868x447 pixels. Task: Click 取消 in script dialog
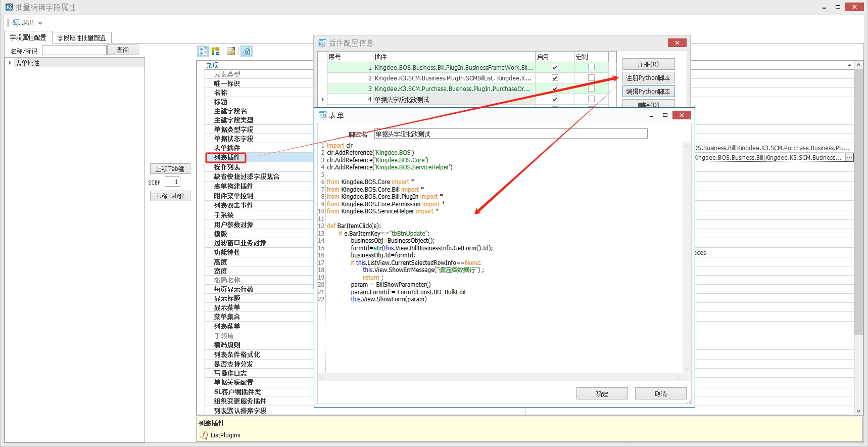(x=660, y=394)
